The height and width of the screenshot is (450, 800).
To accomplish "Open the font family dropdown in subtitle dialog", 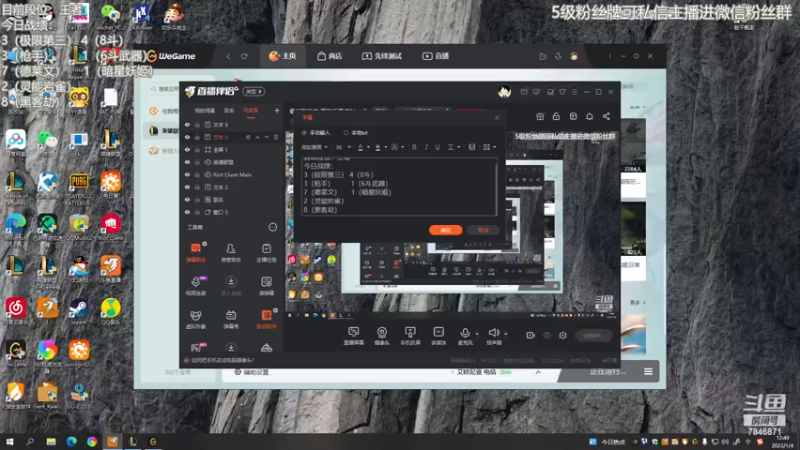I will pyautogui.click(x=314, y=147).
